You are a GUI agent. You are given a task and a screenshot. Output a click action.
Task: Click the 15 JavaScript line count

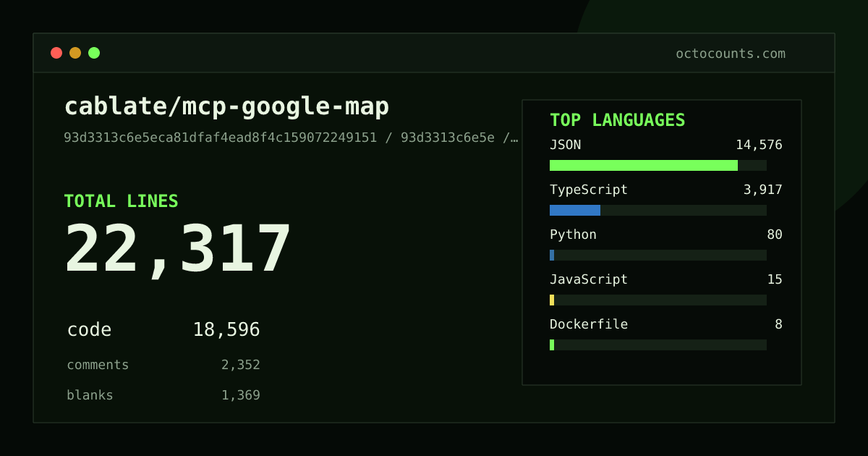775,279
